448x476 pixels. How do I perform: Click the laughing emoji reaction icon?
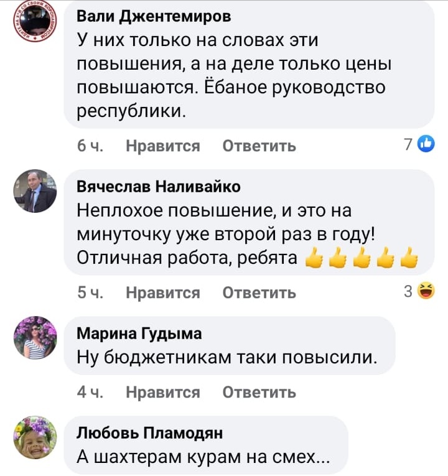(x=426, y=291)
